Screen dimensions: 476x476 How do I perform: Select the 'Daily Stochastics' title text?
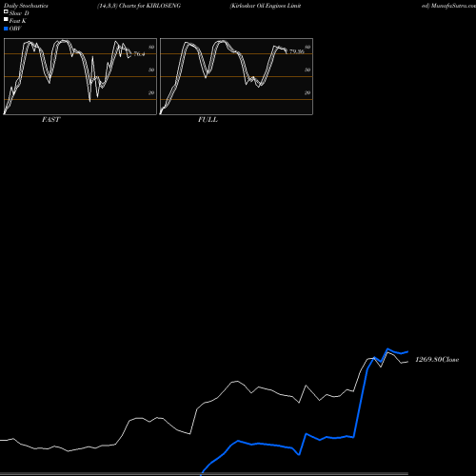pyautogui.click(x=26, y=6)
